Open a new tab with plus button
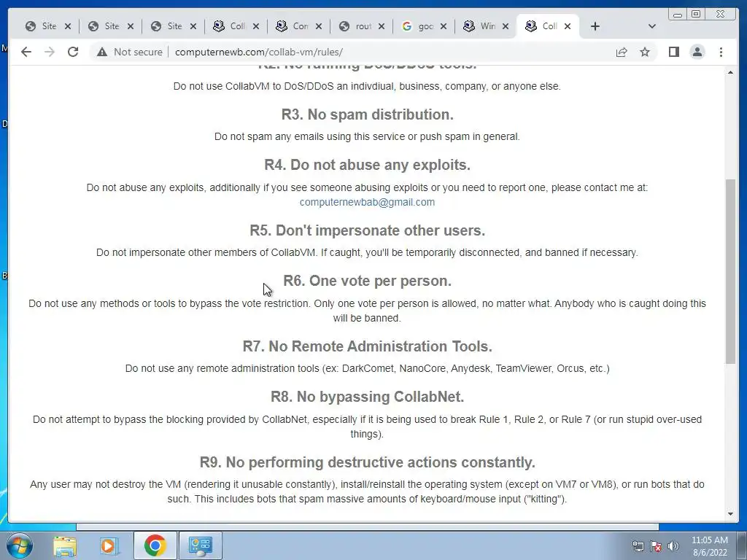Image resolution: width=747 pixels, height=560 pixels. click(x=595, y=26)
